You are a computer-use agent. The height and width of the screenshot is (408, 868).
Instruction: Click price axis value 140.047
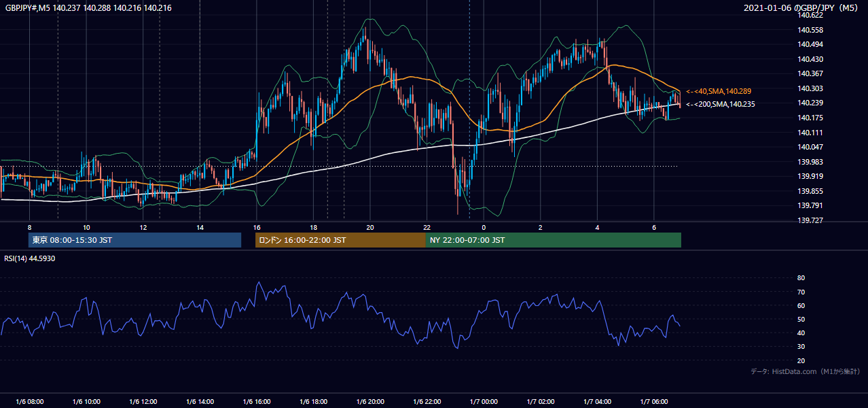pos(810,147)
